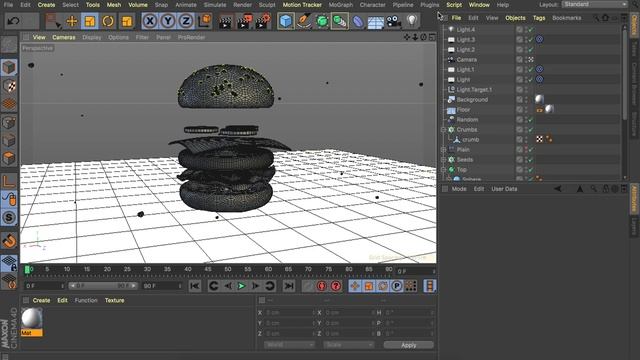Open Texture menu in Material Manager

point(114,300)
